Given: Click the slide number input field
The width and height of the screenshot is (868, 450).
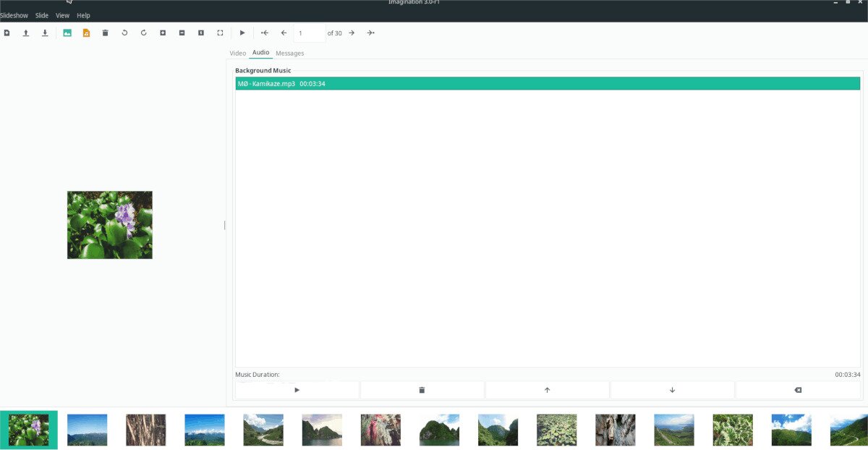Looking at the screenshot, I should tap(309, 33).
